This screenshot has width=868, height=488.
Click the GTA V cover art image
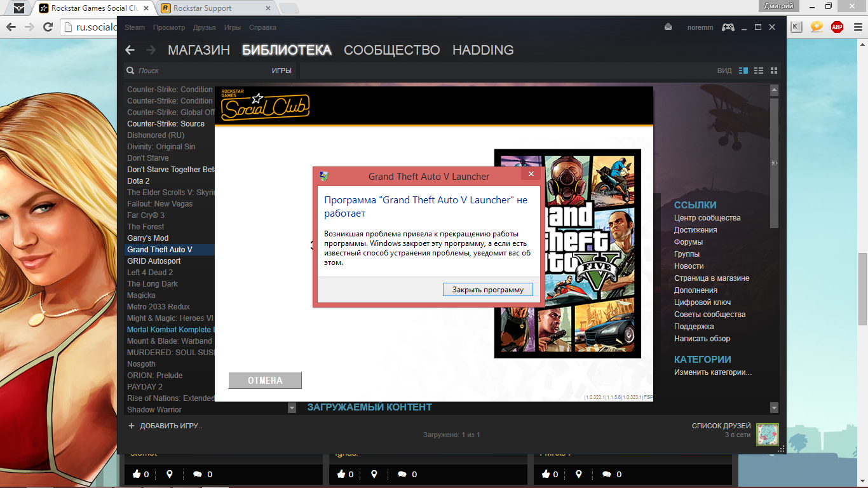[567, 254]
